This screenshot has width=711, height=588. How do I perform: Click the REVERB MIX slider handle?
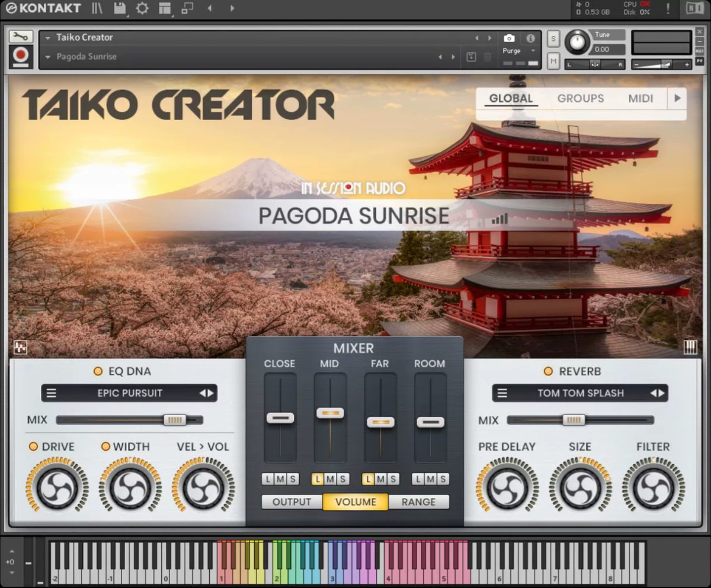click(574, 420)
